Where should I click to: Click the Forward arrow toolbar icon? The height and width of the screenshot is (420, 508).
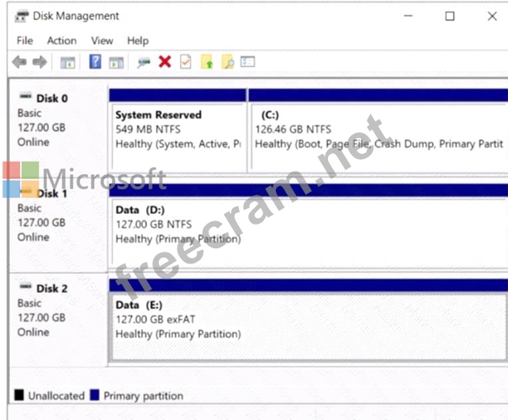click(x=40, y=62)
